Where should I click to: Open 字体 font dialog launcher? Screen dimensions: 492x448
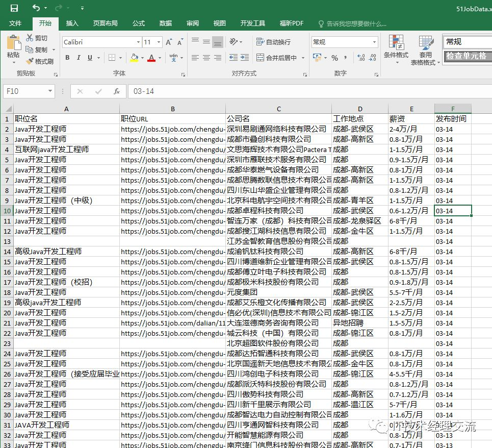coord(183,74)
